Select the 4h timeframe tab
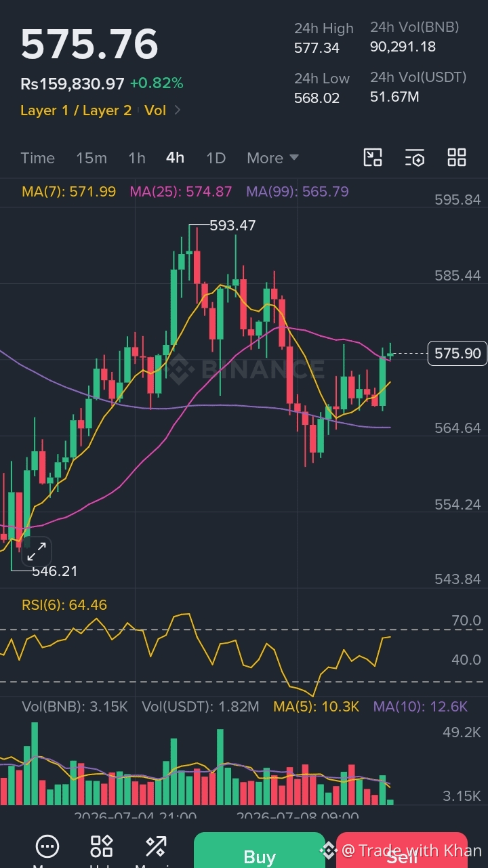The height and width of the screenshot is (868, 488). (x=175, y=157)
